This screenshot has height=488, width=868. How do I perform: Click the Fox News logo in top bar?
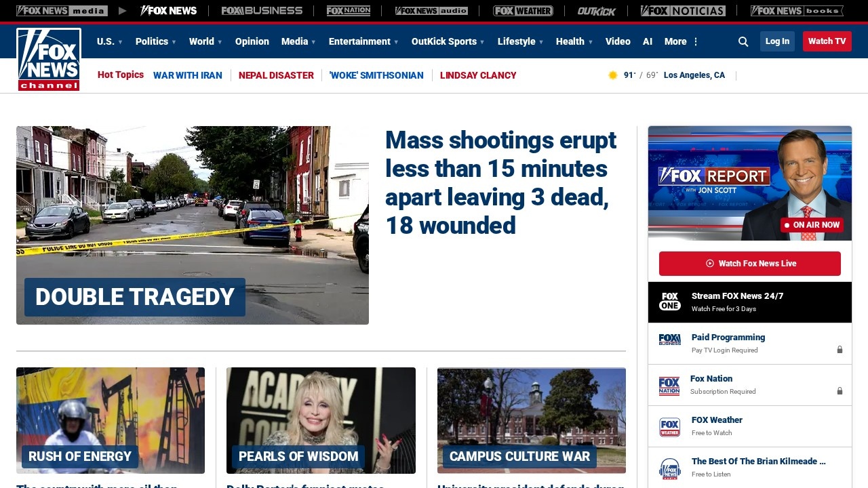pyautogui.click(x=168, y=11)
